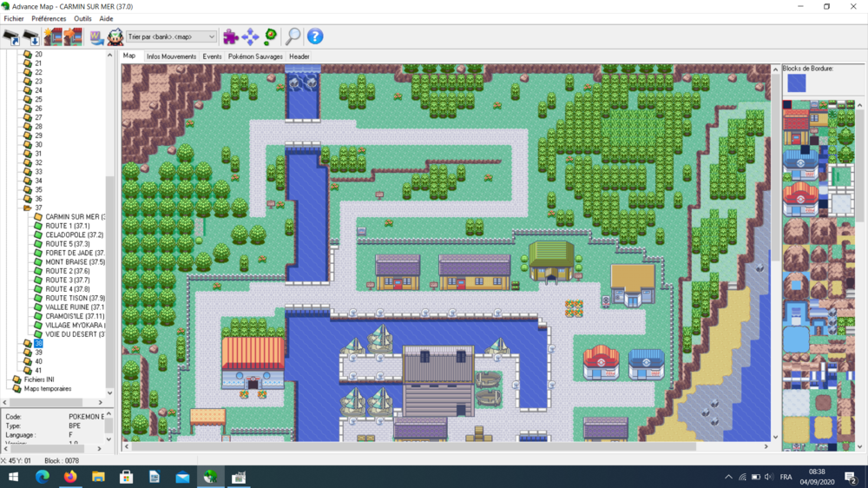Click the blue help question mark icon
The height and width of the screenshot is (488, 868).
(315, 36)
